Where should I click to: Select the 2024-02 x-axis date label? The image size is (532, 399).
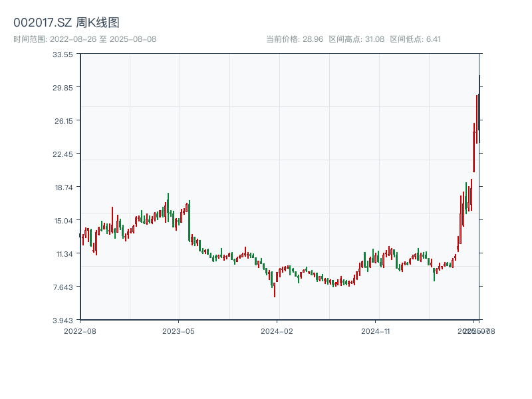(x=277, y=331)
